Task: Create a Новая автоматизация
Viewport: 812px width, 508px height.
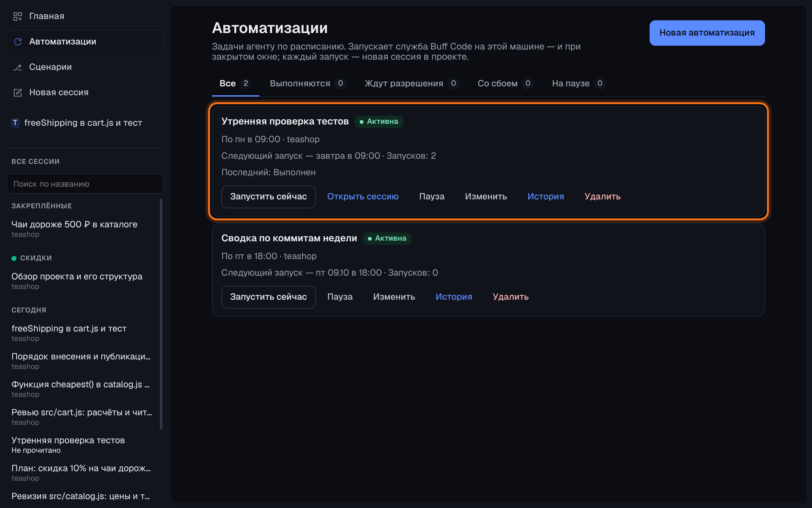Action: 707,33
